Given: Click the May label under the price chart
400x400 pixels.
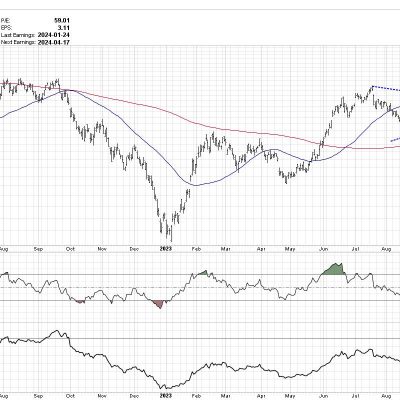Looking at the screenshot, I should (x=290, y=249).
